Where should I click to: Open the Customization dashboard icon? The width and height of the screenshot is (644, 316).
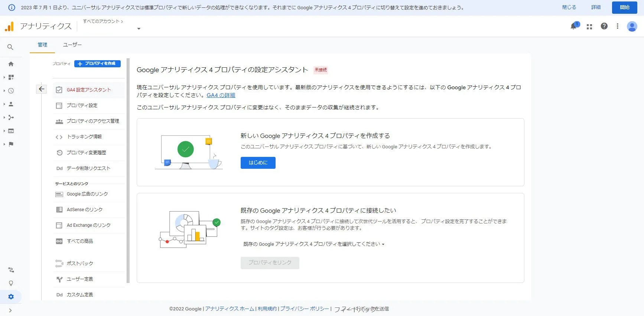tap(11, 77)
